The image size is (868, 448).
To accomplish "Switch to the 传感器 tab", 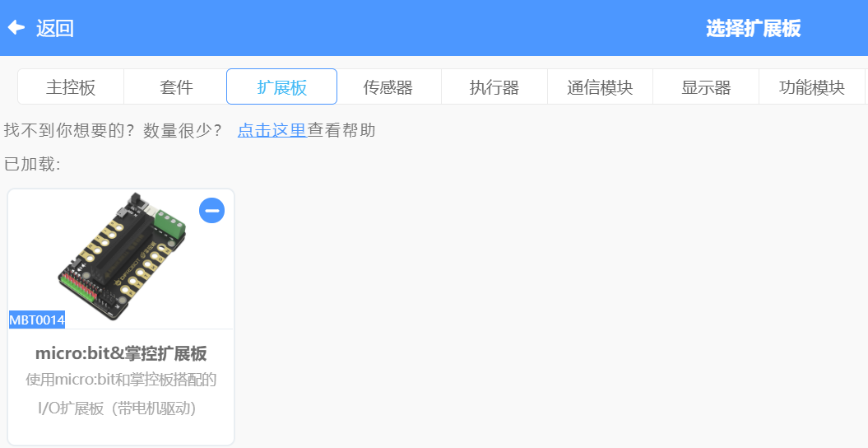I will pyautogui.click(x=388, y=87).
